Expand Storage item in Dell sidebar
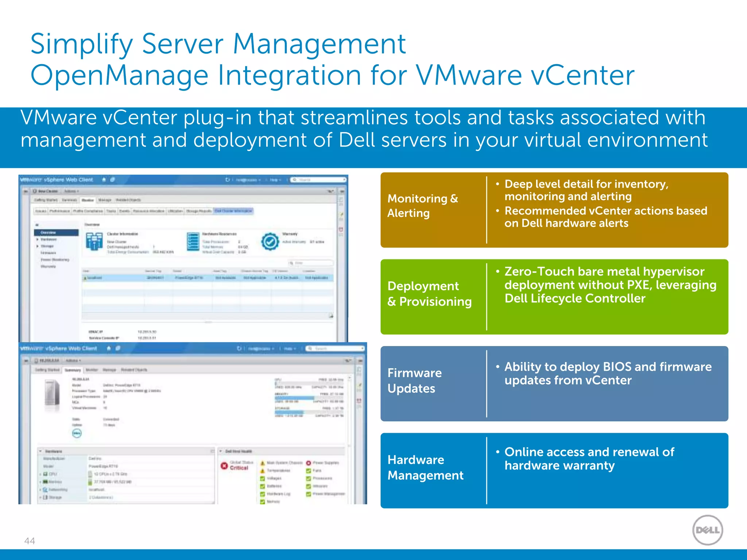747x560 pixels. pos(38,246)
